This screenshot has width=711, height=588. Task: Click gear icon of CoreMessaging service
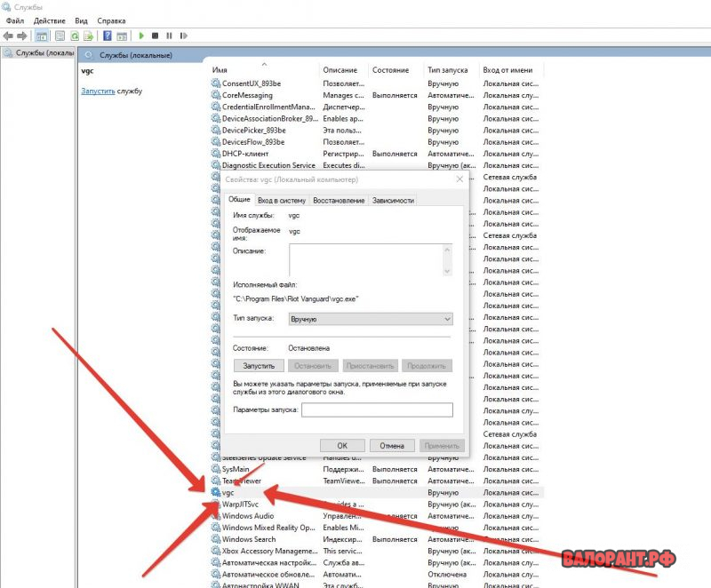(216, 95)
